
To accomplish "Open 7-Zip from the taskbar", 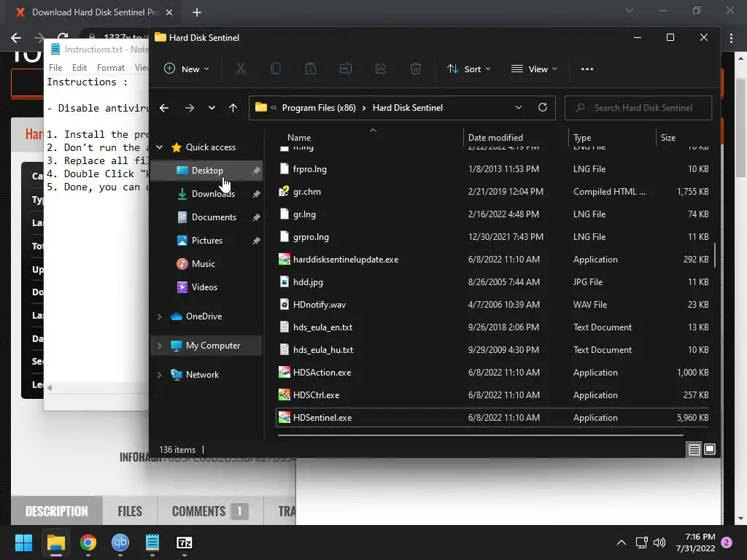I will 185,542.
